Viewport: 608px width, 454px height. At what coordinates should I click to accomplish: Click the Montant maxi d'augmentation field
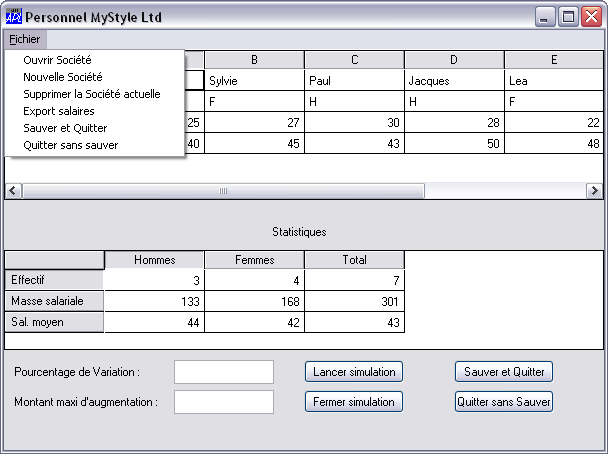click(x=224, y=402)
